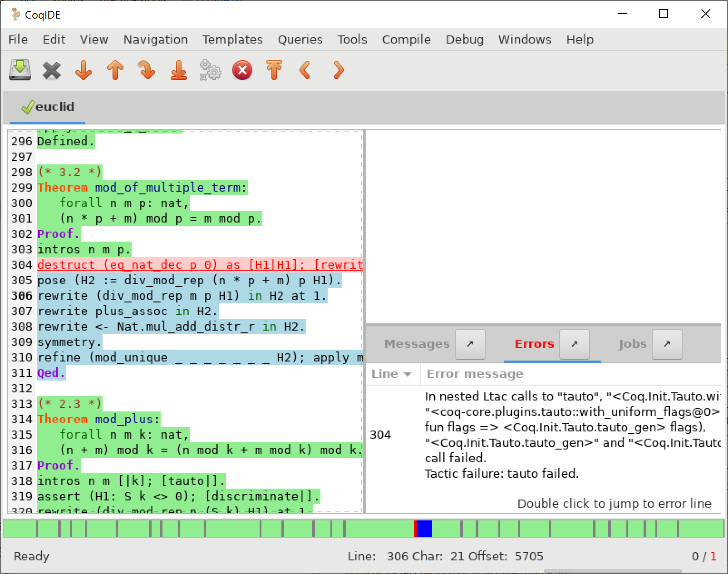Interrupt Coq with the red stop icon
This screenshot has height=574, width=728.
click(x=242, y=70)
